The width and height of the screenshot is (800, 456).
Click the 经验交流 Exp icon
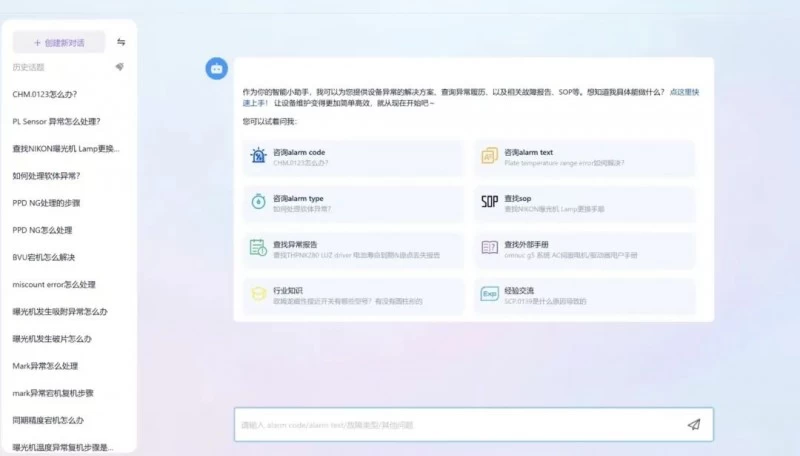tap(489, 293)
